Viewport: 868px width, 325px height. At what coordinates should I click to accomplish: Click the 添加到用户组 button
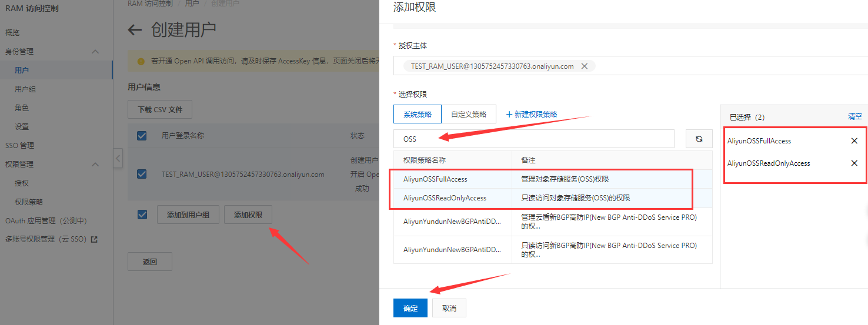pyautogui.click(x=188, y=215)
